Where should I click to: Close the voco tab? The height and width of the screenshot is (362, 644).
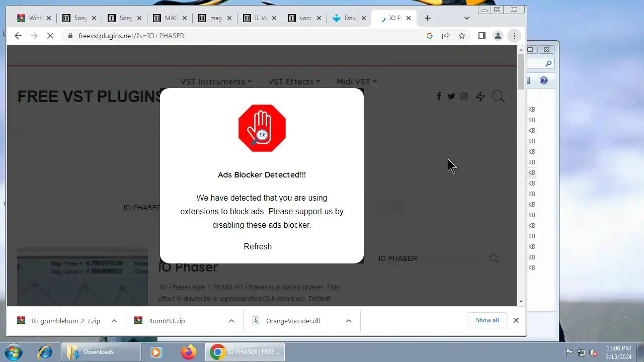point(320,18)
